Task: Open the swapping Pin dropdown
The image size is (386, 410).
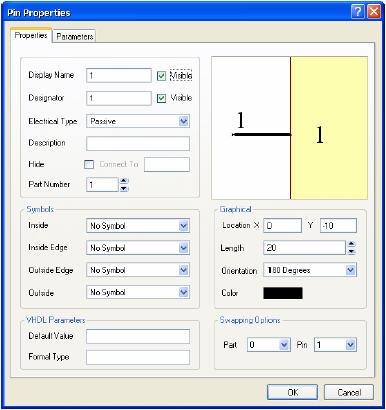Action: 350,345
